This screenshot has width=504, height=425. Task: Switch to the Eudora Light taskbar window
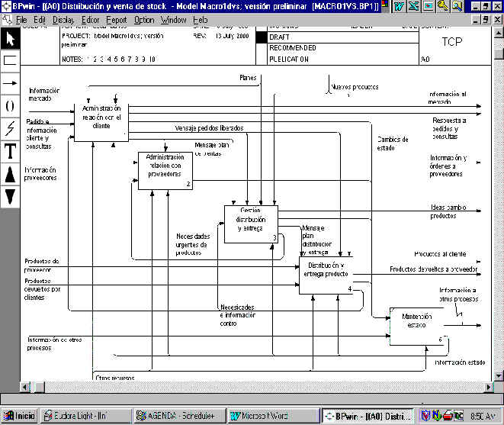click(x=85, y=416)
